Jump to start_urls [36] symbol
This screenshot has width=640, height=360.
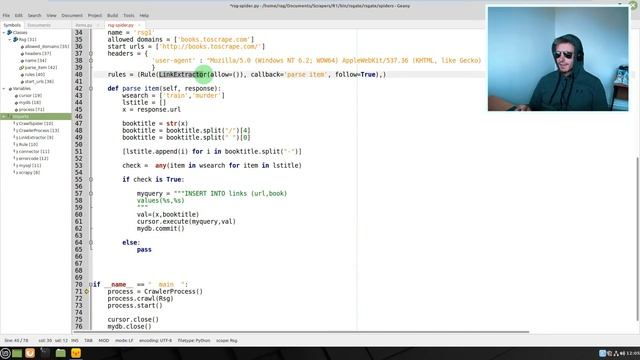[x=39, y=82]
